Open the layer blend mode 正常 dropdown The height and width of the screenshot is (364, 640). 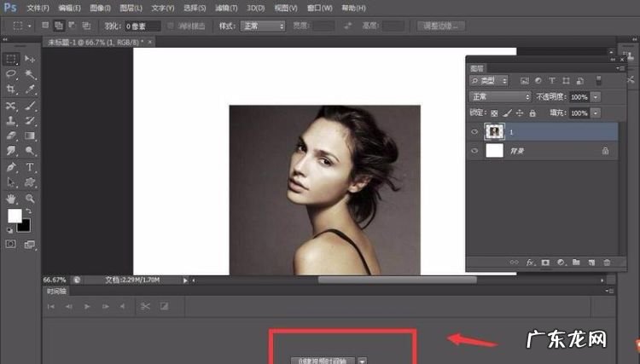point(501,97)
